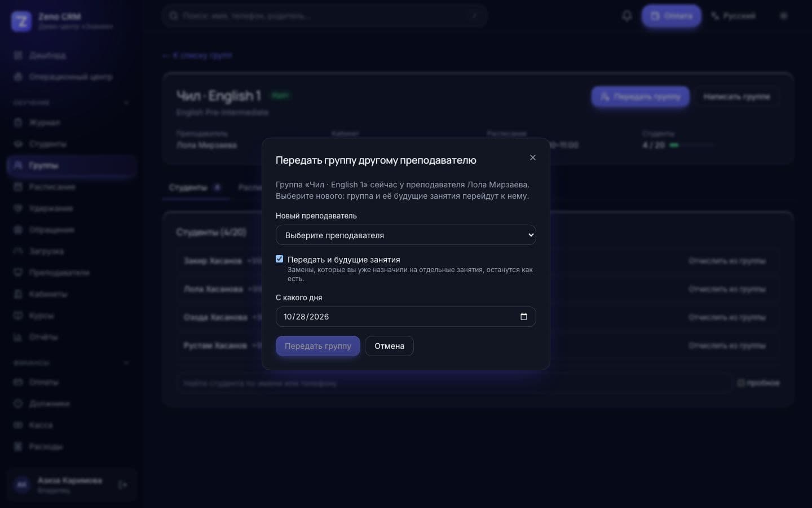Viewport: 812px width, 508px height.
Task: Open Оплаты in the sidebar
Action: 72,382
